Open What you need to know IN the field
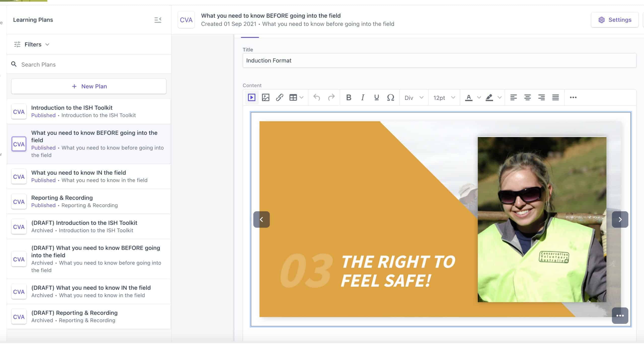Screen dimensions: 644x344 coord(89,176)
